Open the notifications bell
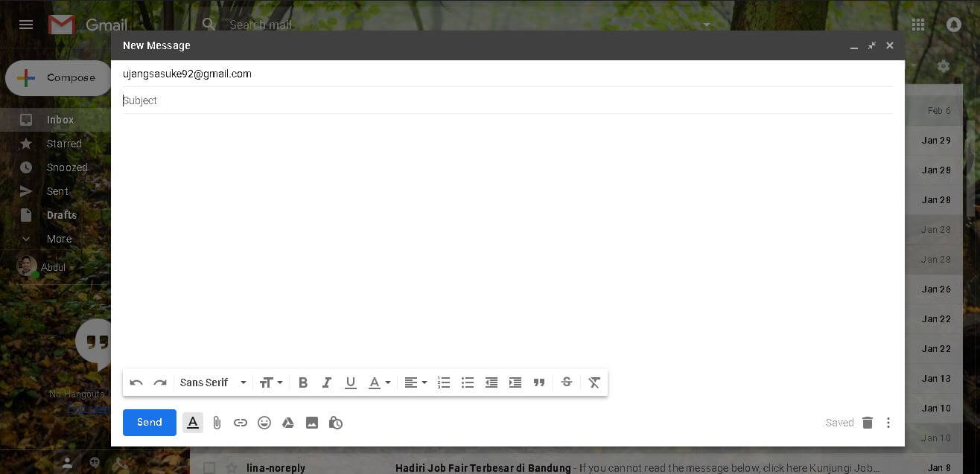The width and height of the screenshot is (980, 474). click(x=954, y=25)
